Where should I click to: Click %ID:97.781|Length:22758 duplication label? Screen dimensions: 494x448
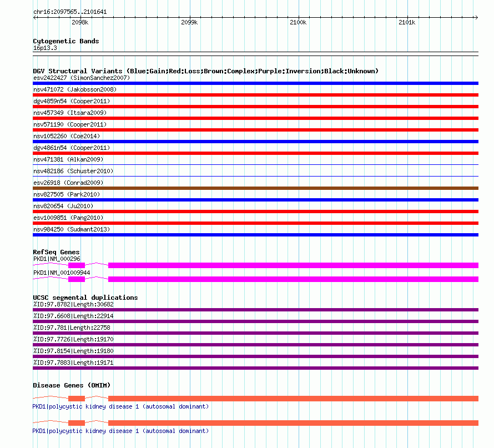click(x=72, y=328)
